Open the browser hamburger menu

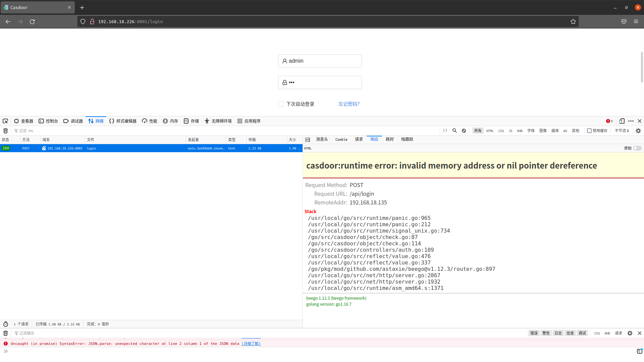point(636,21)
